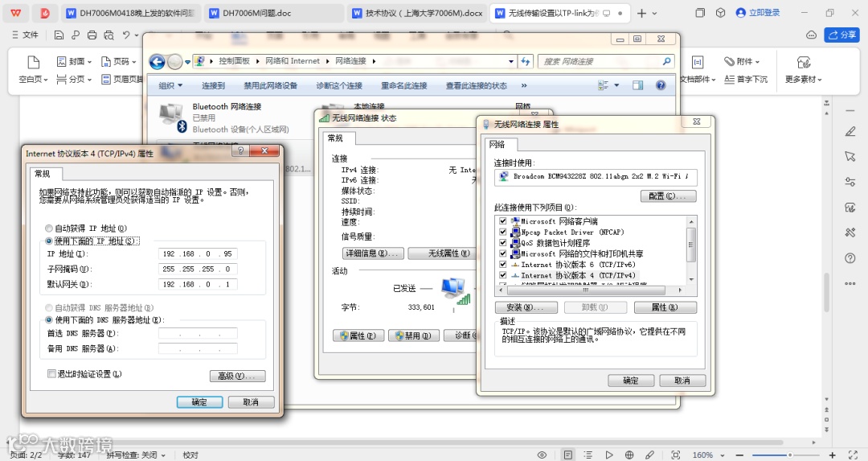This screenshot has width=868, height=461.
Task: Click the cloud sync icon in WPS
Action: coord(811,35)
